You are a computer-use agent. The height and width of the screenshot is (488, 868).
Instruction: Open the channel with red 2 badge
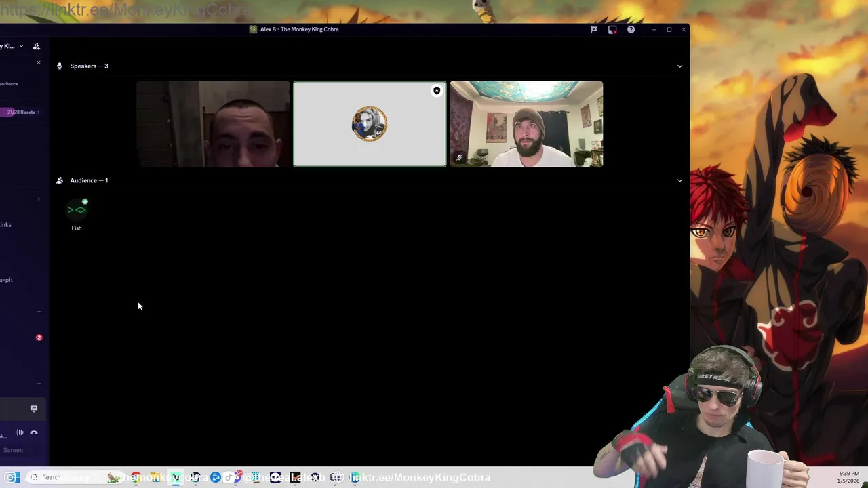click(22, 338)
